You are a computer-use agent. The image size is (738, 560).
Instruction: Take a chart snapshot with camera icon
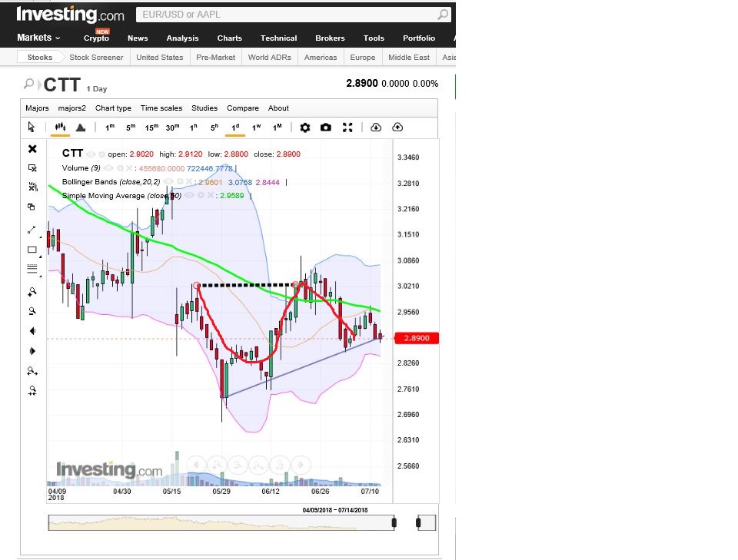click(x=326, y=128)
